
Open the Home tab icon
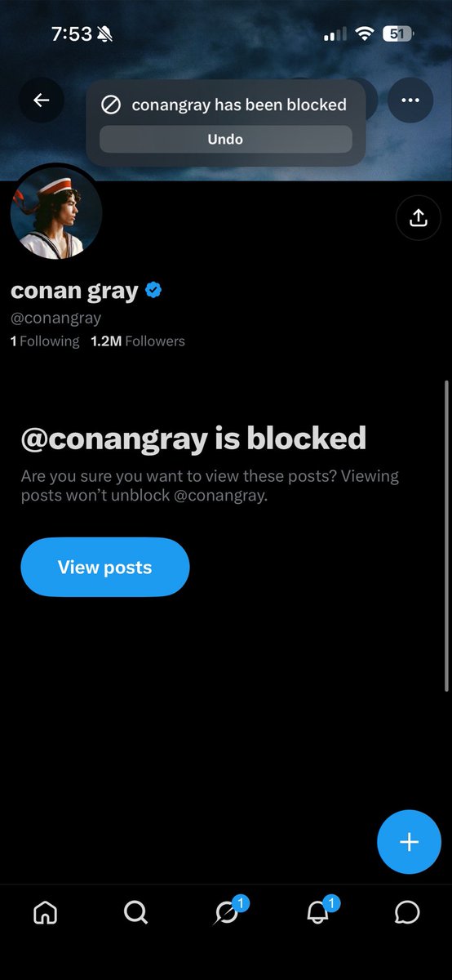point(46,912)
